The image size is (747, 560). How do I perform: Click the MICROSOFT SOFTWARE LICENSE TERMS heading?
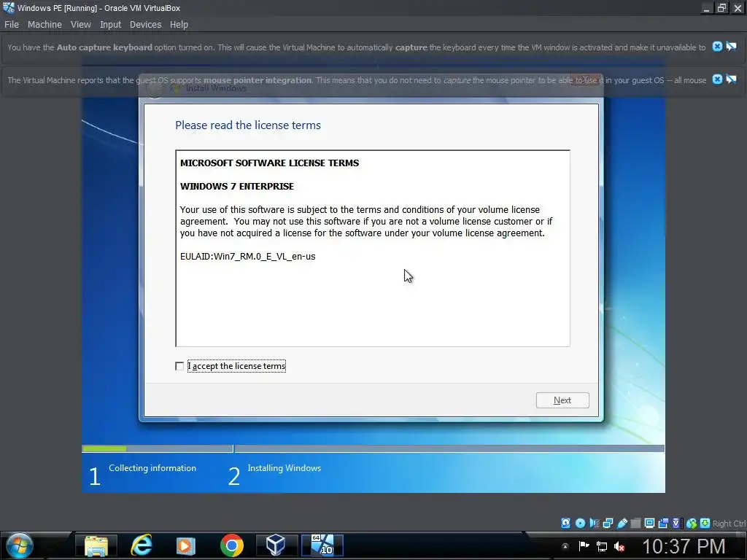[x=270, y=163]
